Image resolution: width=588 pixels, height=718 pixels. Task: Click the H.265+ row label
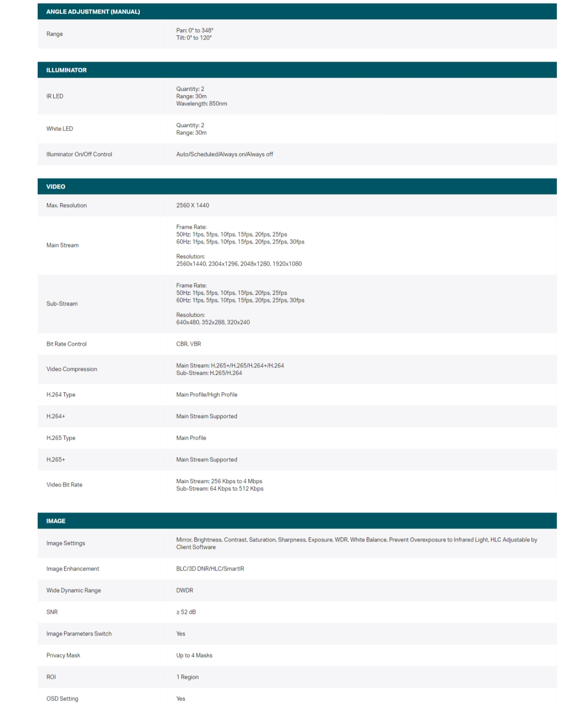click(x=56, y=460)
